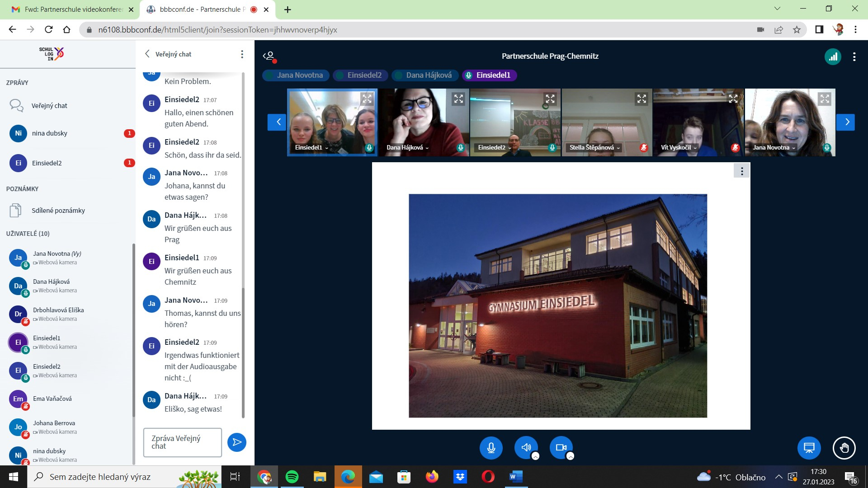Open the meeting options menu
This screenshot has height=488, width=868.
(x=854, y=56)
